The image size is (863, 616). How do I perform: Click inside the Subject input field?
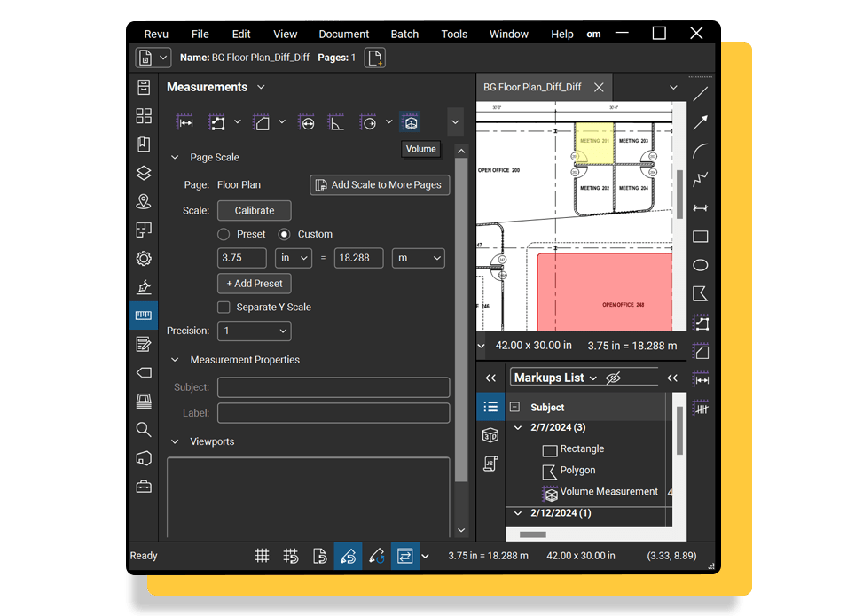[333, 386]
